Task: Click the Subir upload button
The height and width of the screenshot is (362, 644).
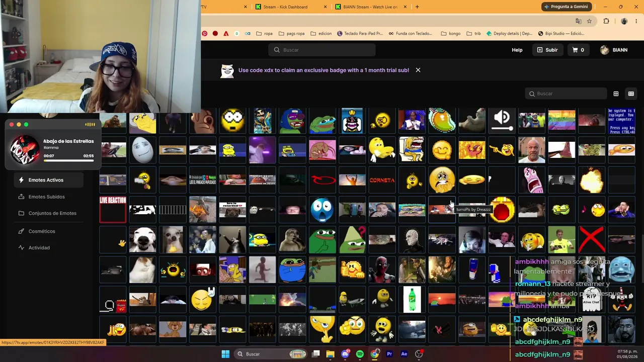Action: pyautogui.click(x=547, y=50)
